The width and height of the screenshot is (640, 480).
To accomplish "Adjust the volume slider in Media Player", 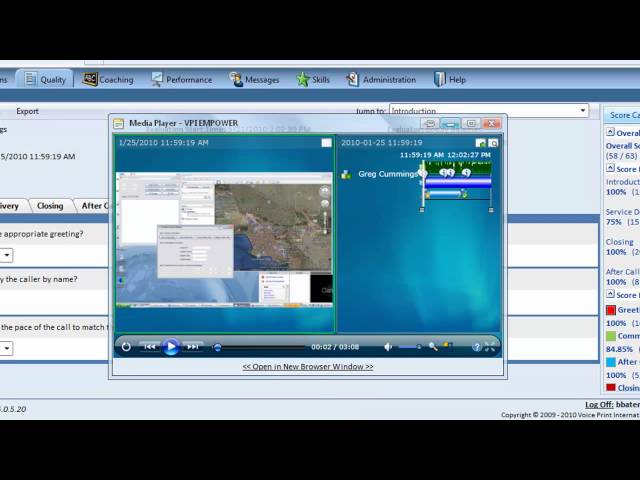I will (x=410, y=347).
